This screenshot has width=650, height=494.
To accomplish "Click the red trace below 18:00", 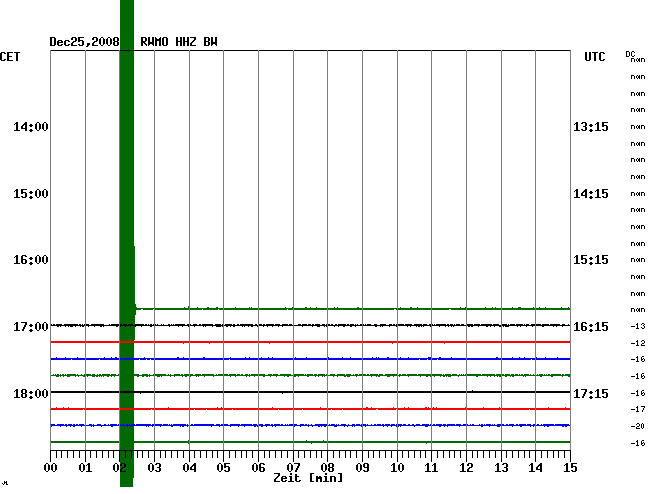I will (310, 409).
